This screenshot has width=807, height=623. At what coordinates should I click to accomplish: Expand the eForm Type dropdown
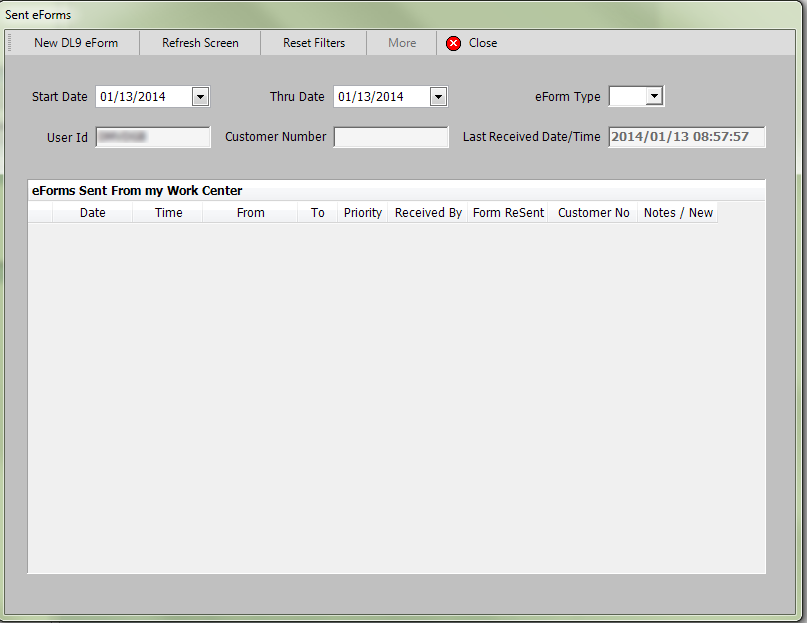click(x=654, y=96)
